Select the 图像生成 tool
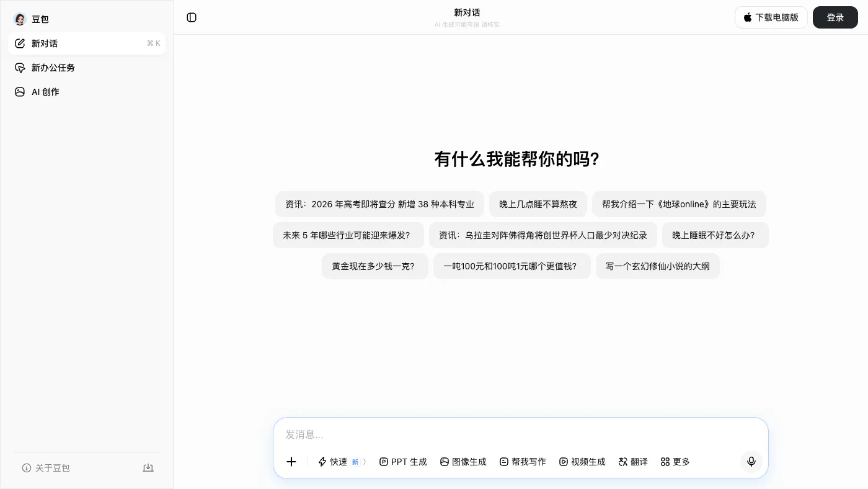 463,462
